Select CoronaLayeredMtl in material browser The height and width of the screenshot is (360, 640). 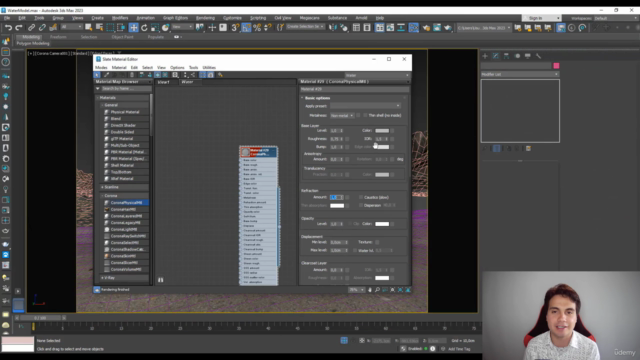(x=126, y=216)
